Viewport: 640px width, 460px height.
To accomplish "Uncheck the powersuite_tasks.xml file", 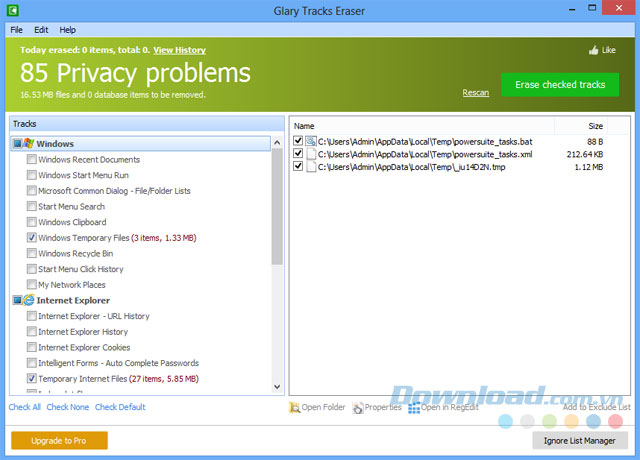I will click(x=298, y=154).
